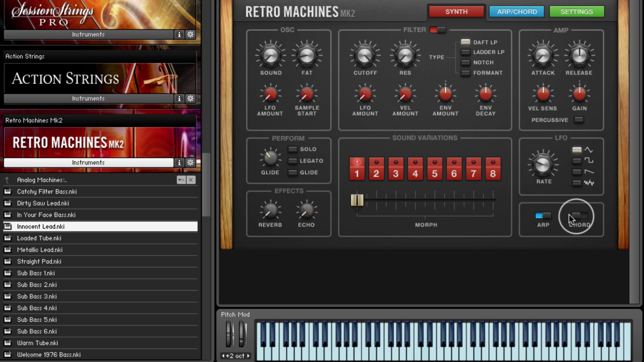644x362 pixels.
Task: Click the keyboard octave down arrow
Action: [223, 356]
